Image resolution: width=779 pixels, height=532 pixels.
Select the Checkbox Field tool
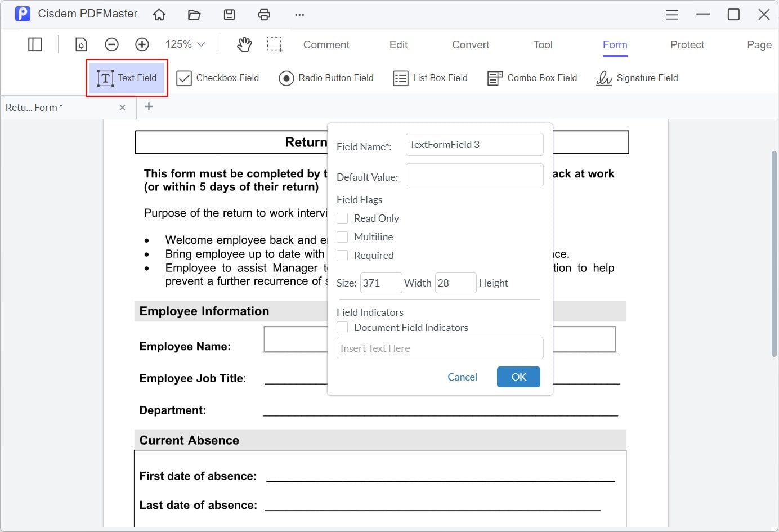[218, 78]
